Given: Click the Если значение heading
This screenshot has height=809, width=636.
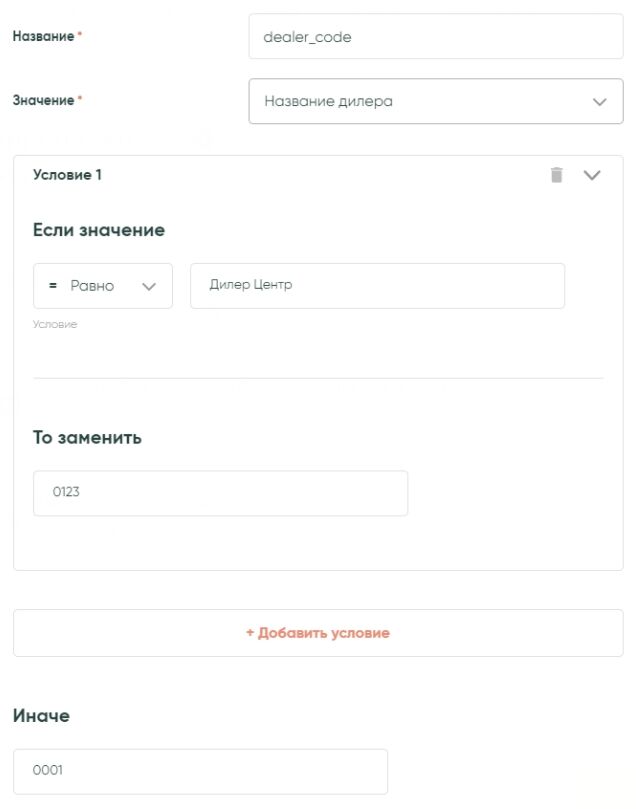Looking at the screenshot, I should (x=98, y=230).
